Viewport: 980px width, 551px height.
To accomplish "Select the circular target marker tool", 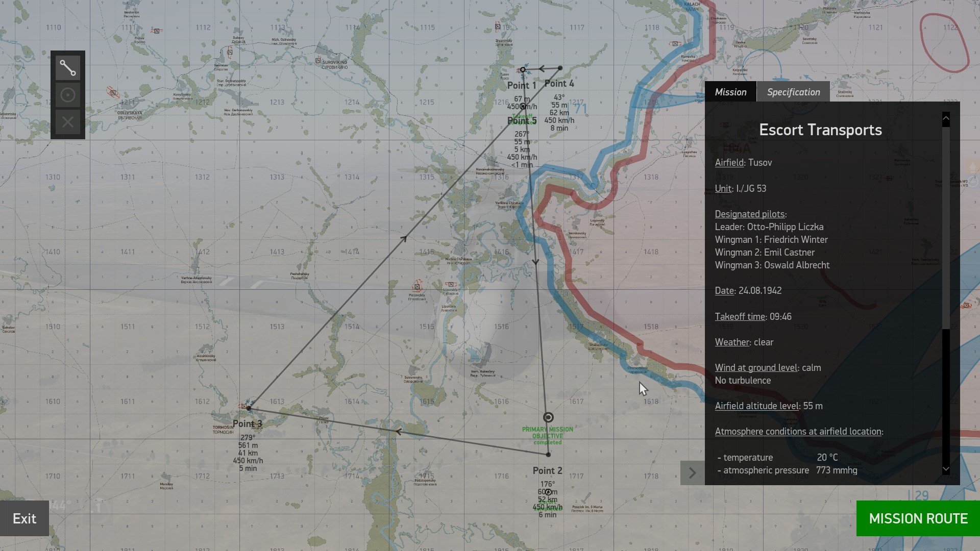I will click(68, 95).
